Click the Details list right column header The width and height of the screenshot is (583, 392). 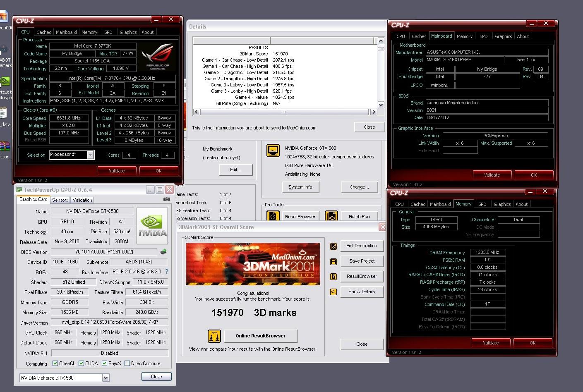(x=323, y=41)
